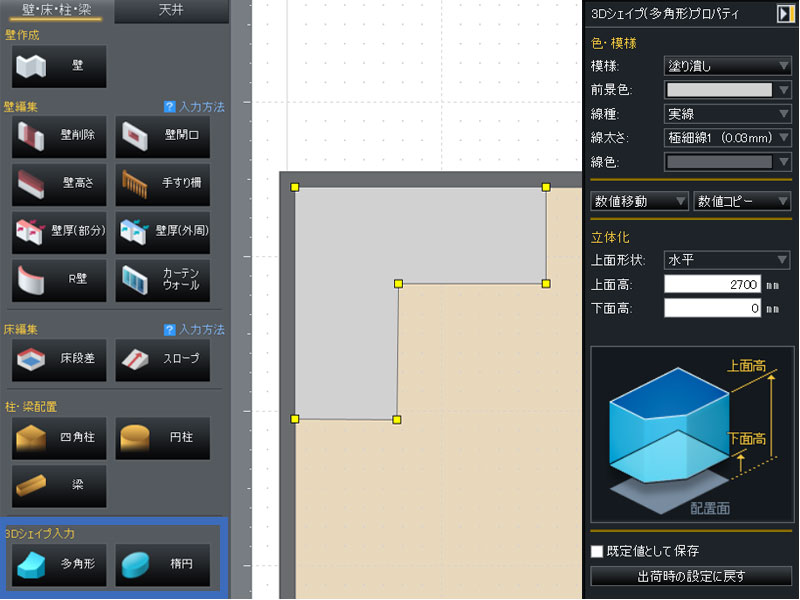Image resolution: width=800 pixels, height=600 pixels.
Task: Open the 上面形状 top shape dropdown
Action: (x=727, y=260)
